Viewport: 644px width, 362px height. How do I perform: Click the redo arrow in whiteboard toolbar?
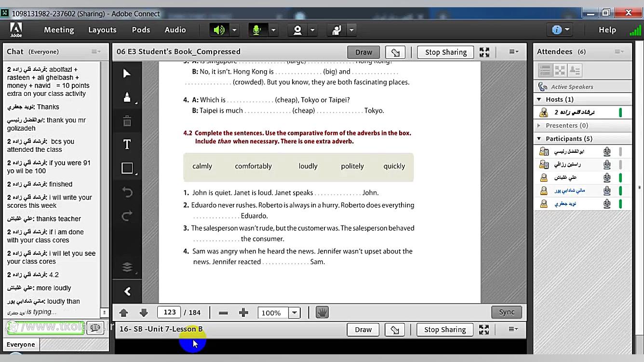click(127, 215)
